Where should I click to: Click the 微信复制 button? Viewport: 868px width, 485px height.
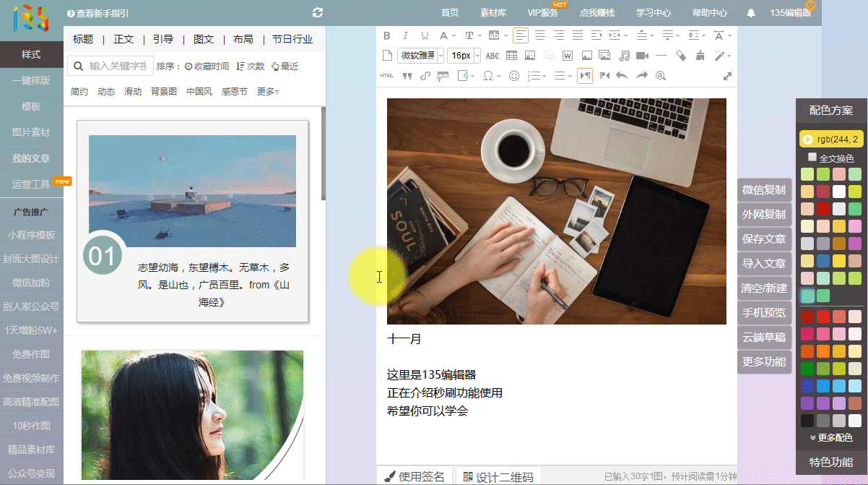tap(764, 190)
